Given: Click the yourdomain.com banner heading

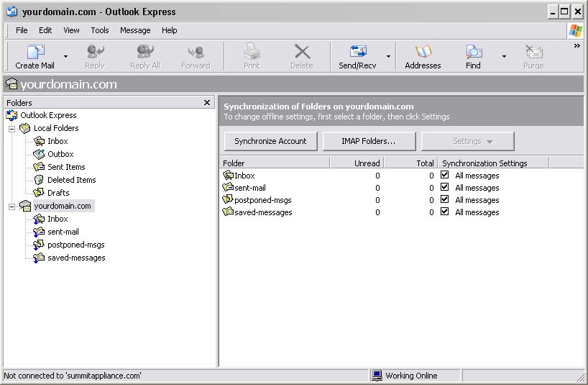Looking at the screenshot, I should coord(68,84).
